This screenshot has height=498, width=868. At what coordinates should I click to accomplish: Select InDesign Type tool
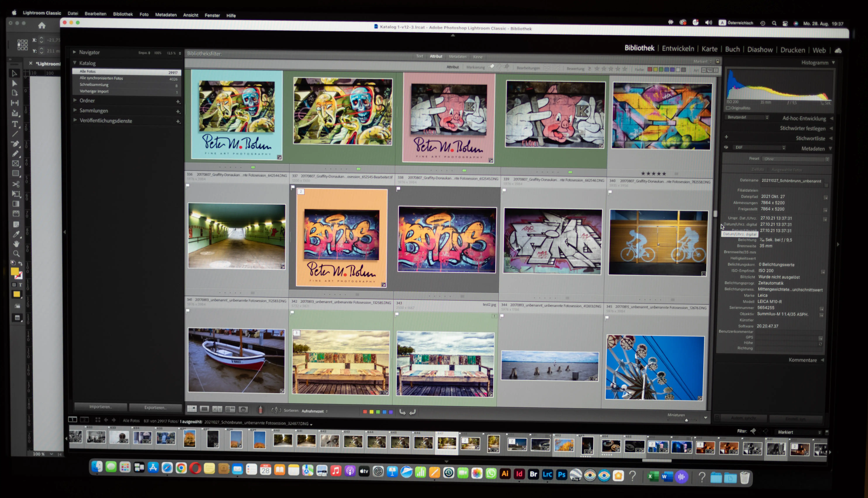coord(15,124)
